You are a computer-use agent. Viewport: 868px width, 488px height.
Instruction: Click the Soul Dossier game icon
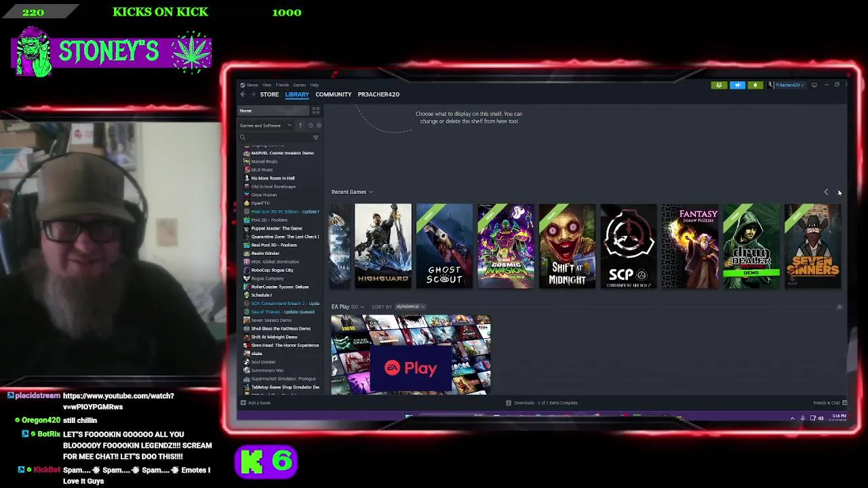[247, 362]
